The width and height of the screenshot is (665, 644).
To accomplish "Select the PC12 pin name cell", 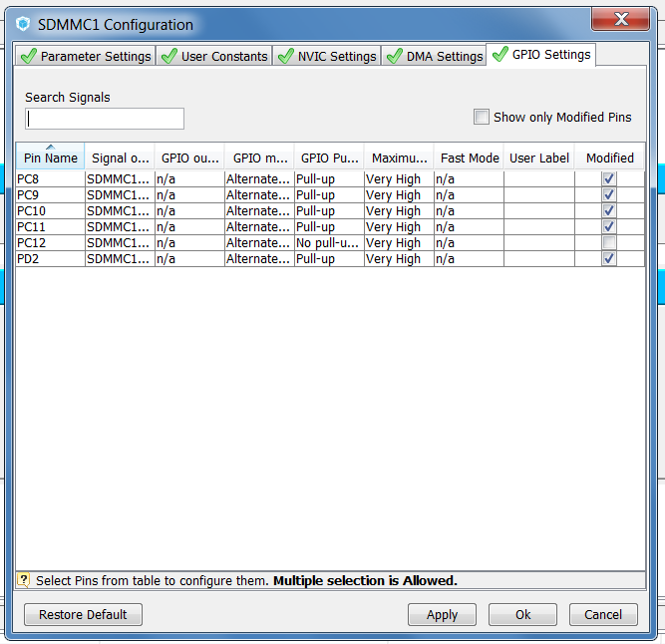I will click(x=51, y=242).
